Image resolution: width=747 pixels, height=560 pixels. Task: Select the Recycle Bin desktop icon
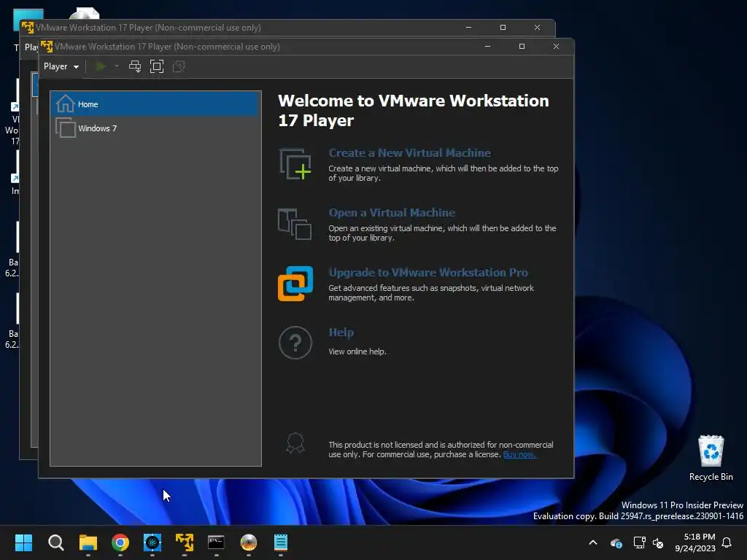711,458
